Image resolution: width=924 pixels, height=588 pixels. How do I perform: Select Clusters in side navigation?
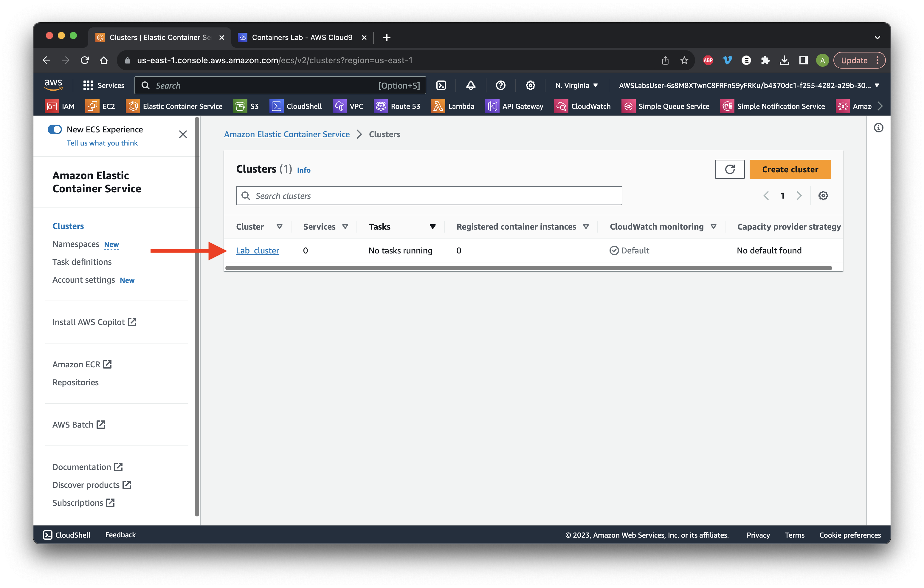pos(68,226)
